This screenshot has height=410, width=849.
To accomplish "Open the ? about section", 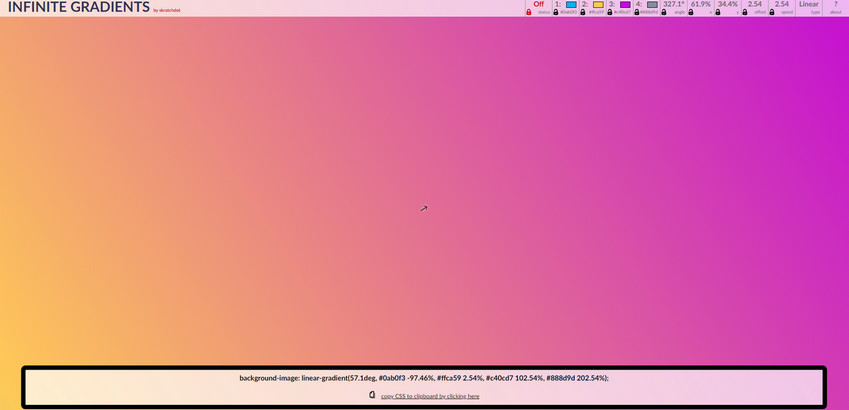I will click(835, 4).
